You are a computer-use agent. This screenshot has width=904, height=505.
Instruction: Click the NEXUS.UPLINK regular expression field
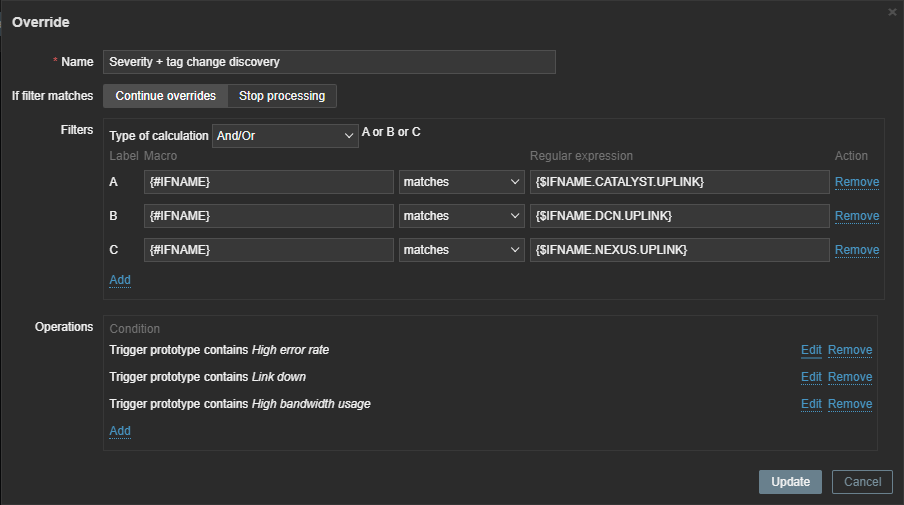point(679,250)
